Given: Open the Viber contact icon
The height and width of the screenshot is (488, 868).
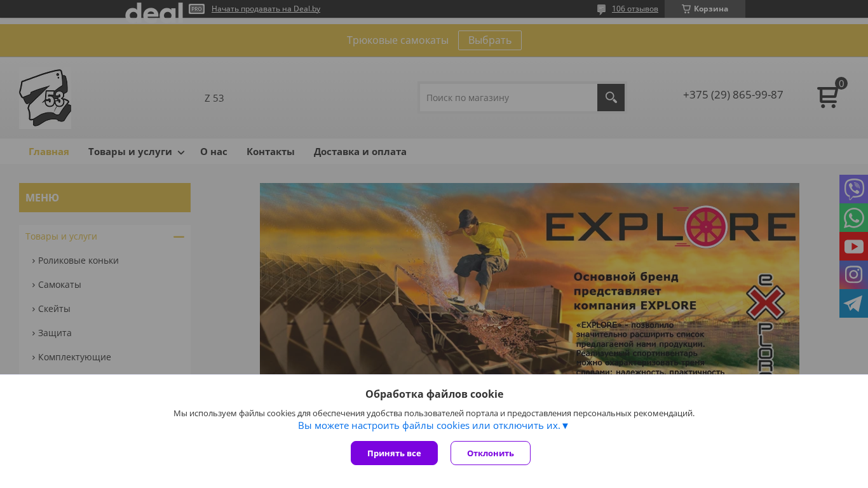Looking at the screenshot, I should (853, 189).
